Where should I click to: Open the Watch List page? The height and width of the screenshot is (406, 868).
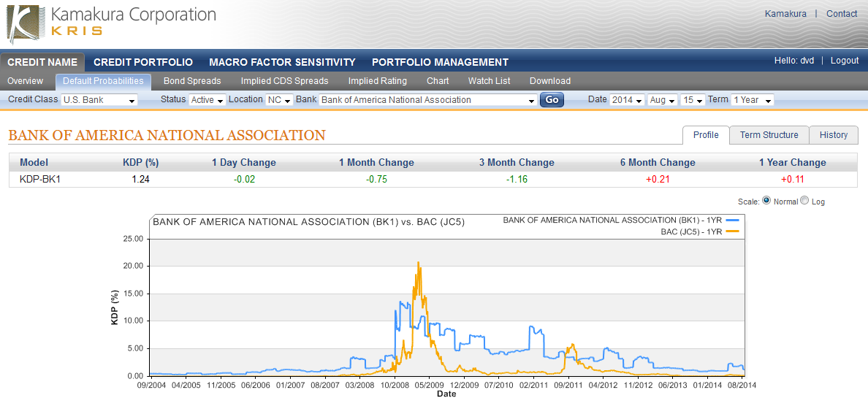tap(489, 81)
